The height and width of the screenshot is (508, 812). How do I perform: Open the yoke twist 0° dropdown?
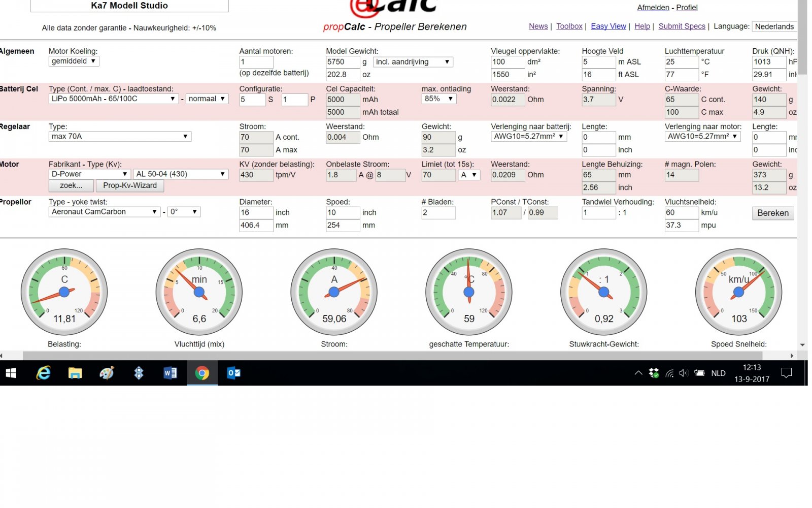(x=184, y=211)
